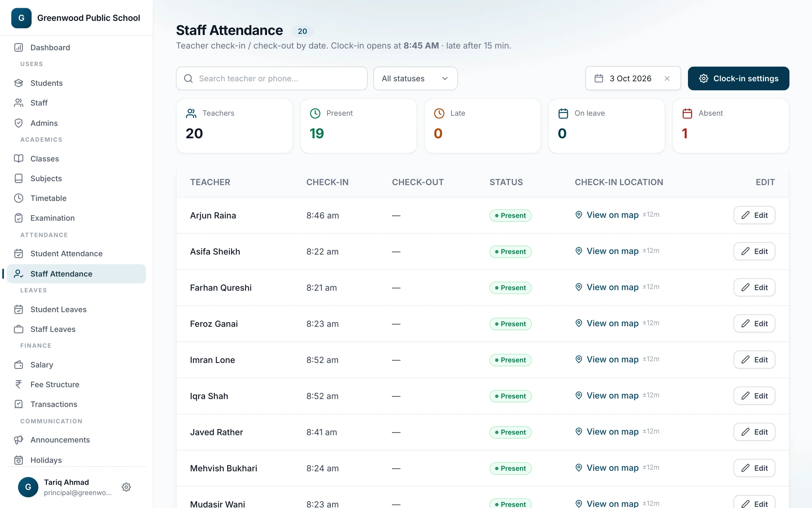Open the All statuses dropdown
This screenshot has height=508, width=812.
tap(415, 78)
